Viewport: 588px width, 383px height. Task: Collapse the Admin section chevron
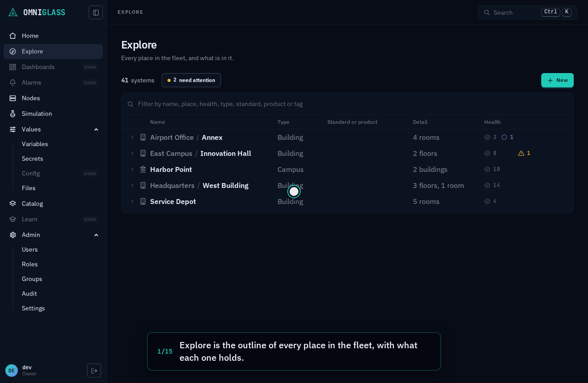(96, 235)
